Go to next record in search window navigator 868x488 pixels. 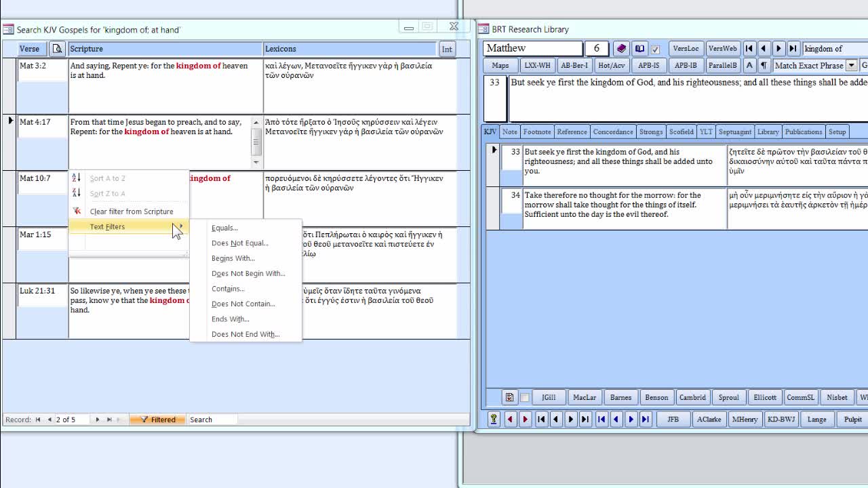98,420
